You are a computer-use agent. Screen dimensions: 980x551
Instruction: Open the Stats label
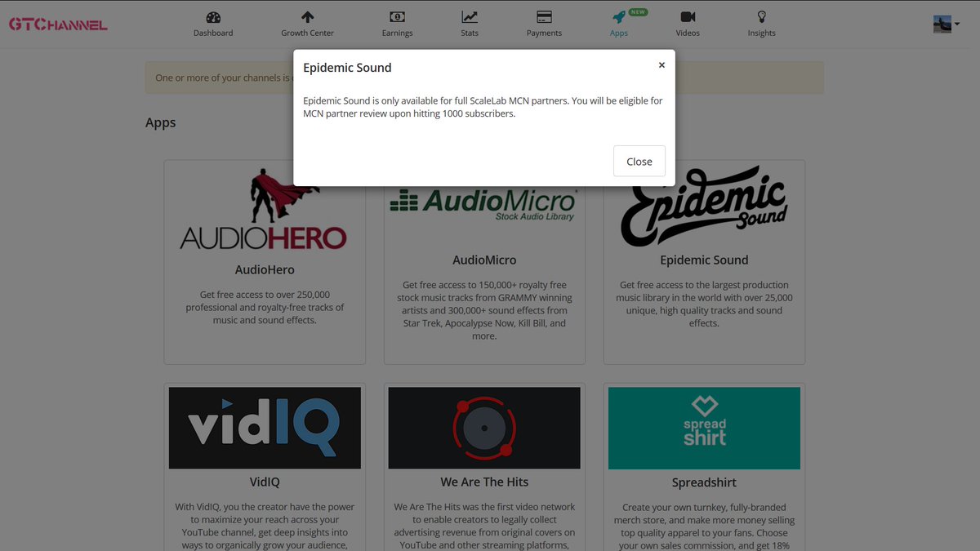(470, 33)
